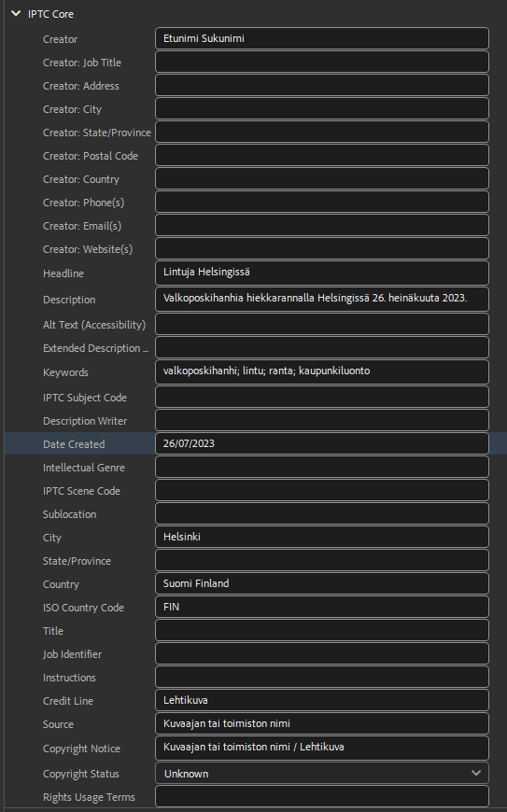Collapse the IPTC Core section
Image resolution: width=507 pixels, height=812 pixels.
(x=16, y=14)
